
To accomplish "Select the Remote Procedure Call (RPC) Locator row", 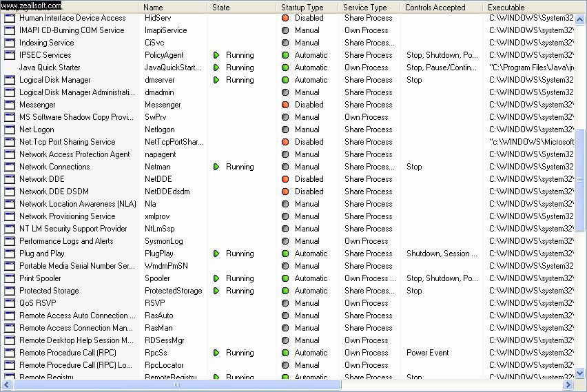I will pyautogui.click(x=287, y=365).
